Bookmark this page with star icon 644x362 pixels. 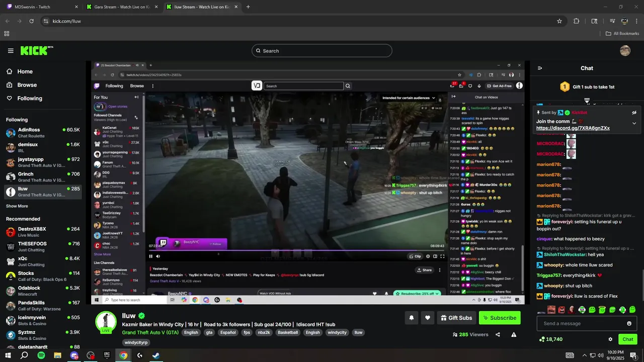[559, 21]
